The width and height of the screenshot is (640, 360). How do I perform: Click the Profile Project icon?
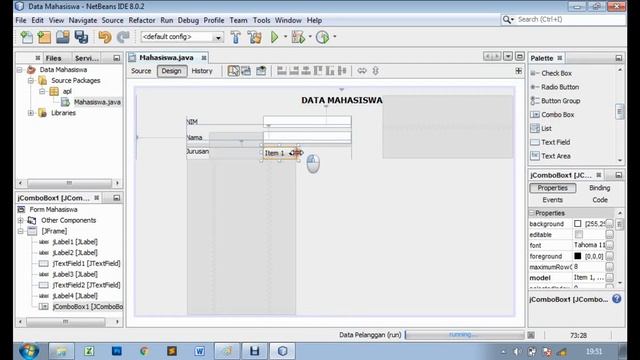click(322, 37)
